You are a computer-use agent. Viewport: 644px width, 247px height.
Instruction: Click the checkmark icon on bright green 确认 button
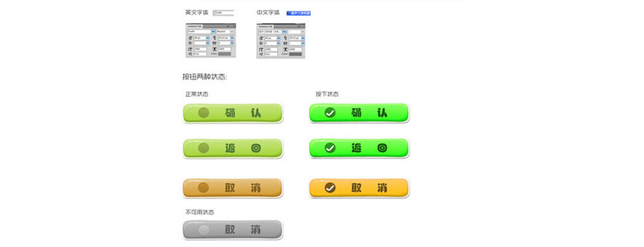pos(330,113)
